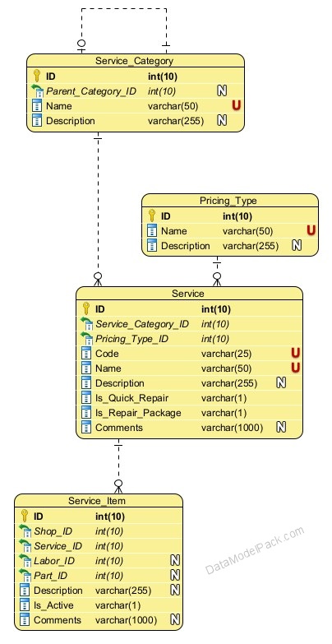
Task: Click the varchar(1000) type of Service Comments
Action: click(x=232, y=428)
